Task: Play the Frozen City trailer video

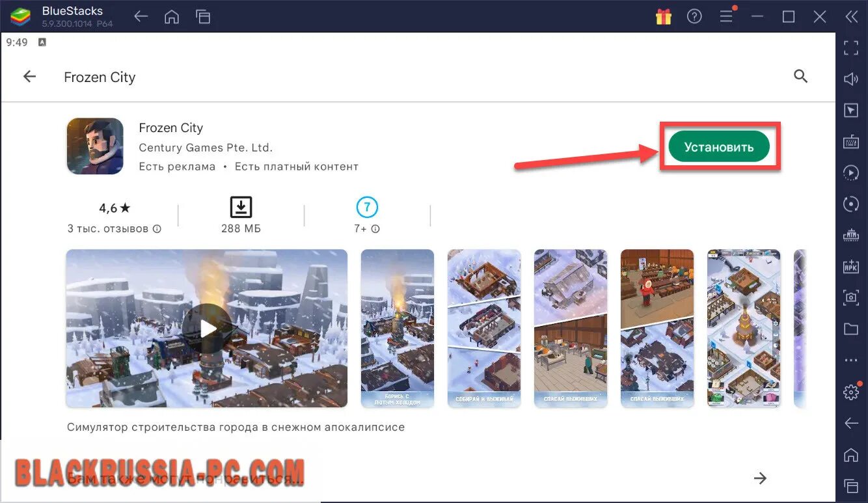Action: click(208, 329)
